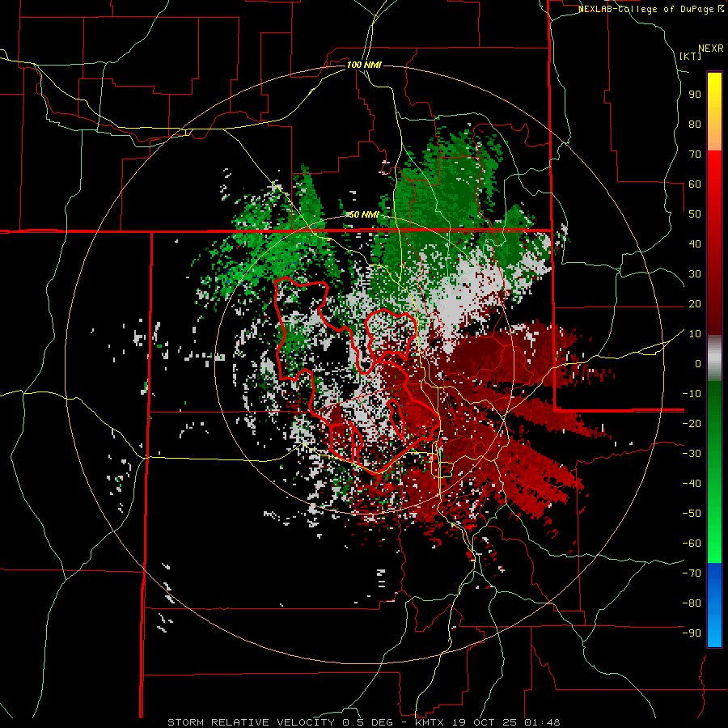Click the -30 value on velocity scale
The image size is (728, 728).
coord(692,454)
